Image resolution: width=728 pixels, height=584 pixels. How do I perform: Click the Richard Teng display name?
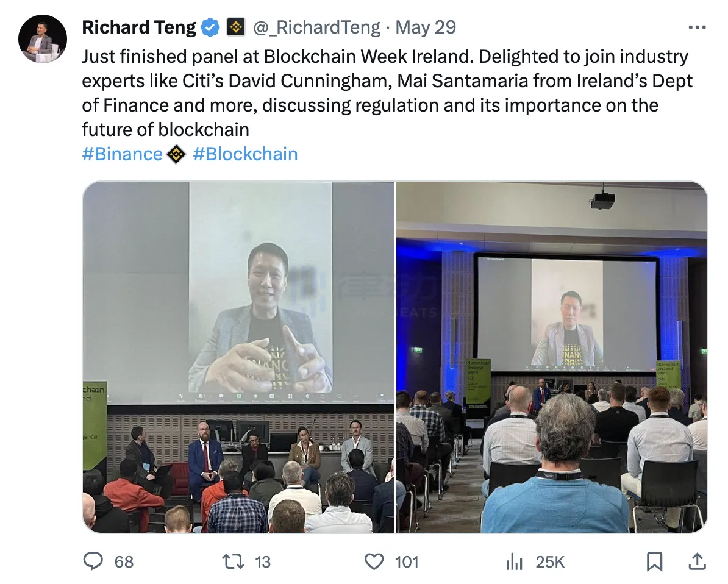pyautogui.click(x=139, y=27)
